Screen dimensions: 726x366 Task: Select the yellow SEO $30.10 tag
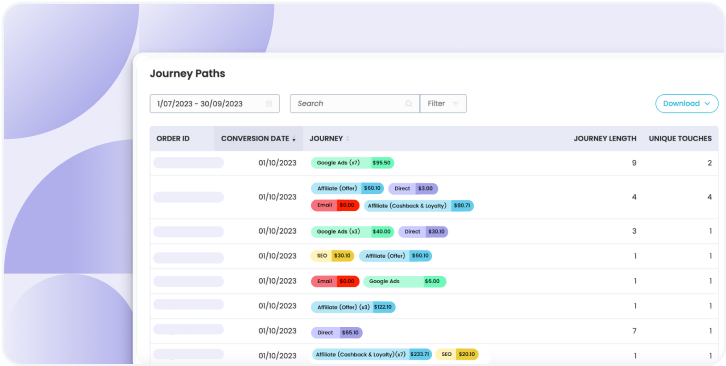click(332, 256)
